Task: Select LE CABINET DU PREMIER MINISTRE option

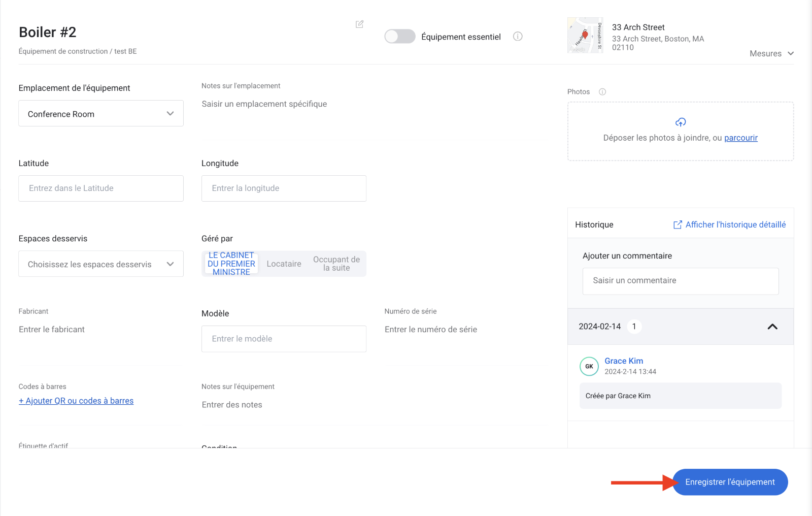Action: click(x=231, y=264)
